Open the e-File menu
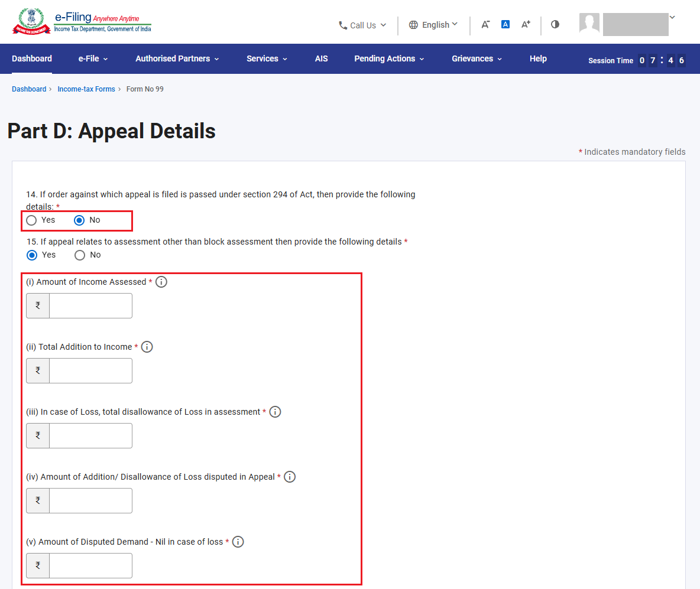The height and width of the screenshot is (589, 700). pos(93,59)
